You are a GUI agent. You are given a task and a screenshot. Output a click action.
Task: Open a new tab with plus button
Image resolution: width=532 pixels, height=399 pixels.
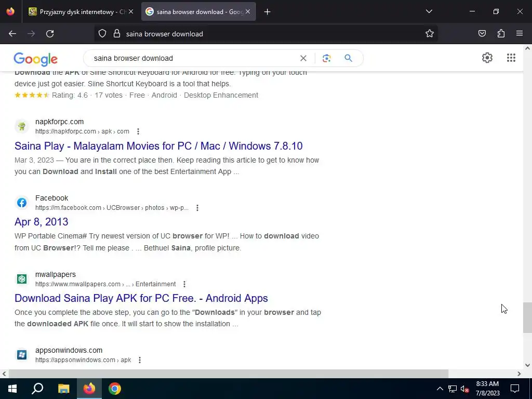268,12
